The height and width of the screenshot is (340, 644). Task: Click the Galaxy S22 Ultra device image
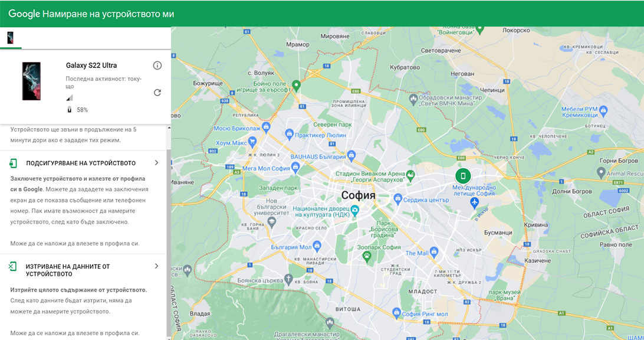coord(31,81)
